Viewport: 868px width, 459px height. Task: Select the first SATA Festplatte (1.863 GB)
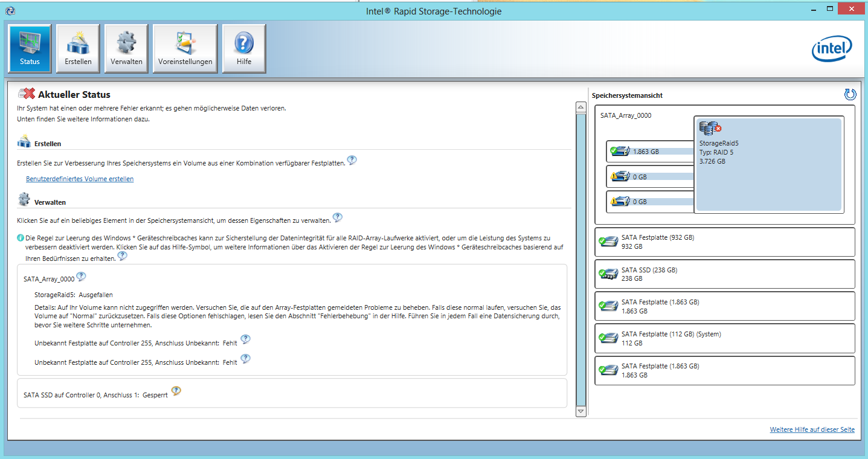coord(725,306)
